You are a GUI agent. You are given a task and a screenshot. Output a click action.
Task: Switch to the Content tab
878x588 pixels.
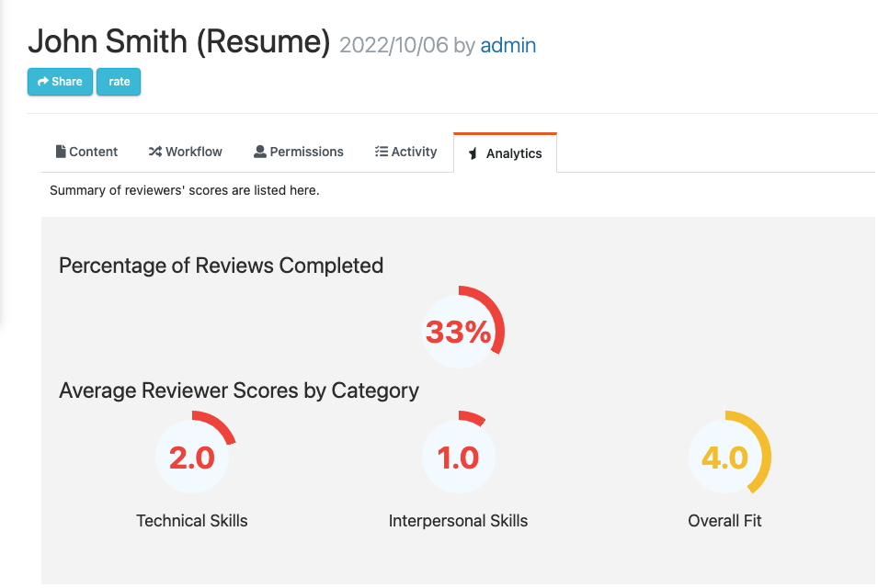[86, 151]
